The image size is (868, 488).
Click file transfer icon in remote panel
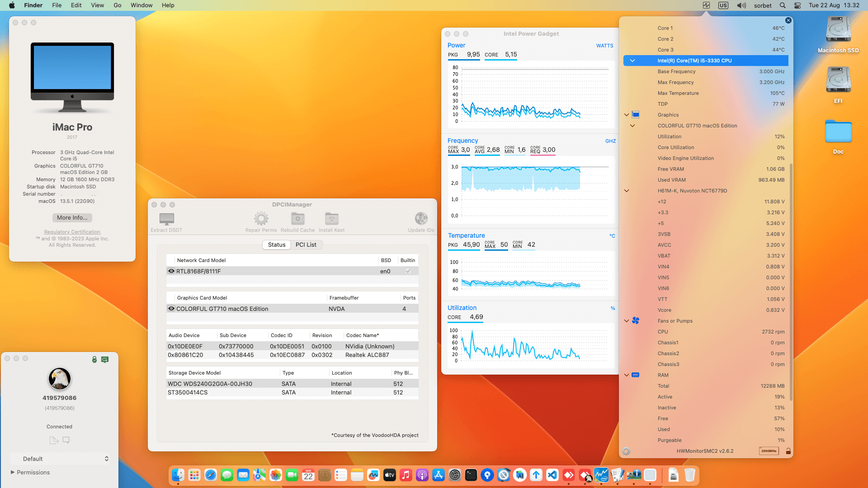point(54,440)
